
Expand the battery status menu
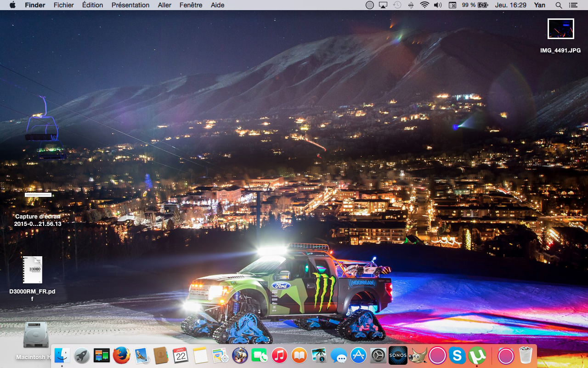click(483, 5)
